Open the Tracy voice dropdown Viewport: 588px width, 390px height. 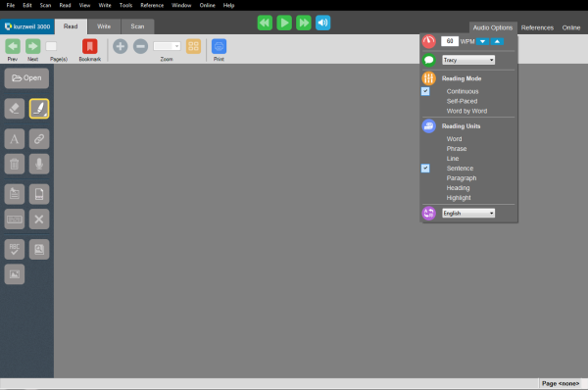[468, 60]
